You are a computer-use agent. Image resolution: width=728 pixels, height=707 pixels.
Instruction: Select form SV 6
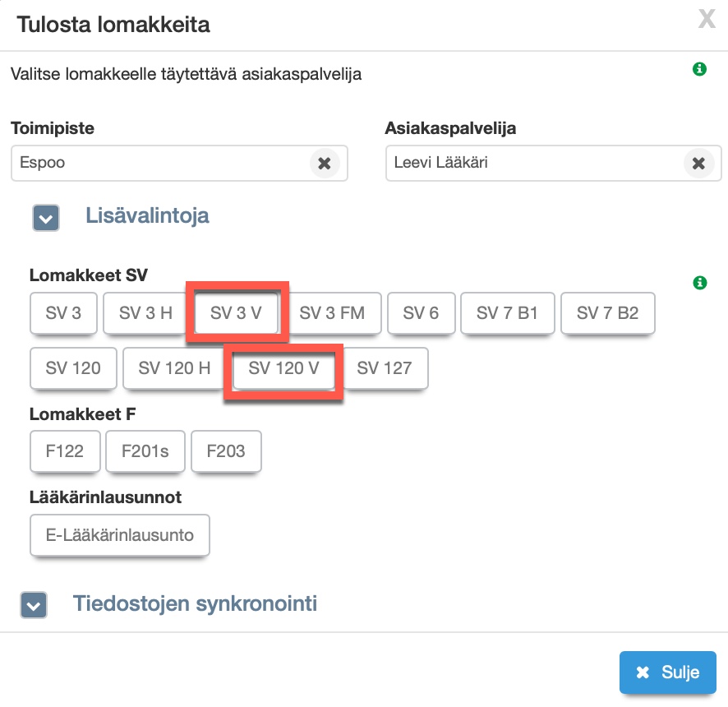tap(421, 313)
